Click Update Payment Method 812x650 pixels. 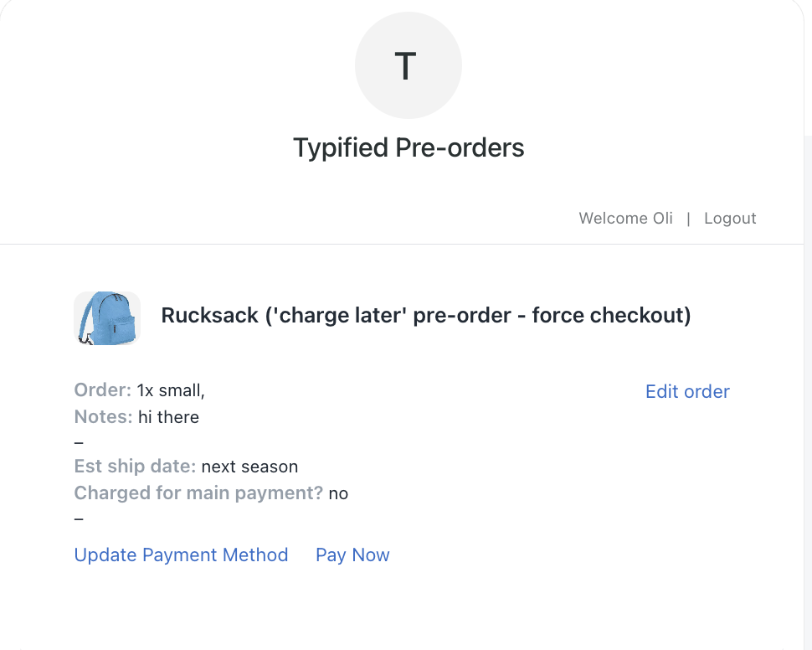click(181, 555)
